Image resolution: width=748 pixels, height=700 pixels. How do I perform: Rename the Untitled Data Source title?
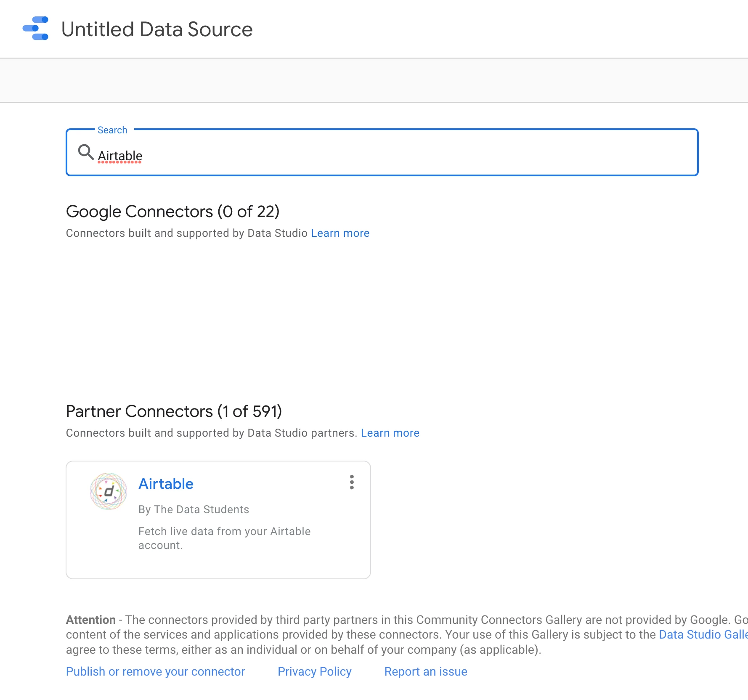click(157, 29)
